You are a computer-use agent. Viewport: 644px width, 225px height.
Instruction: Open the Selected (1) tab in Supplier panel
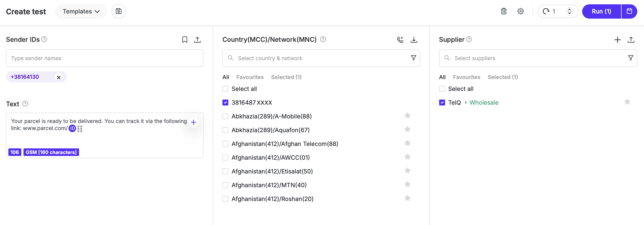pos(503,77)
